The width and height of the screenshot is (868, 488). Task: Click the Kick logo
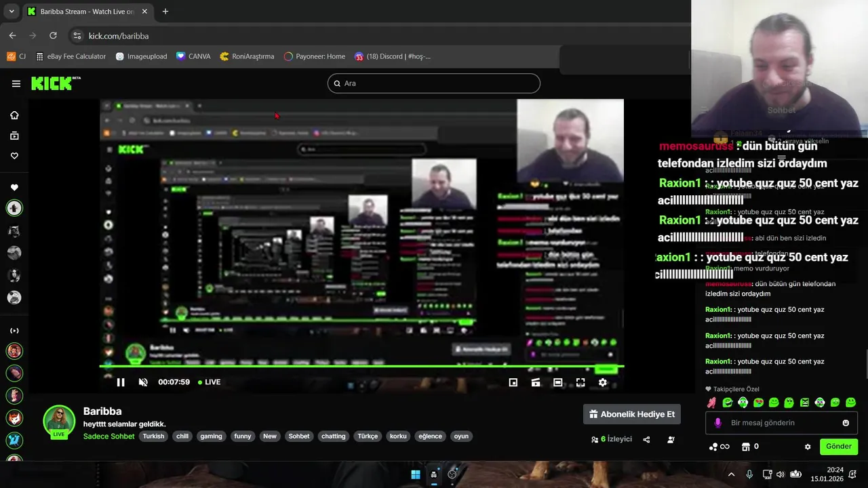[x=56, y=83]
